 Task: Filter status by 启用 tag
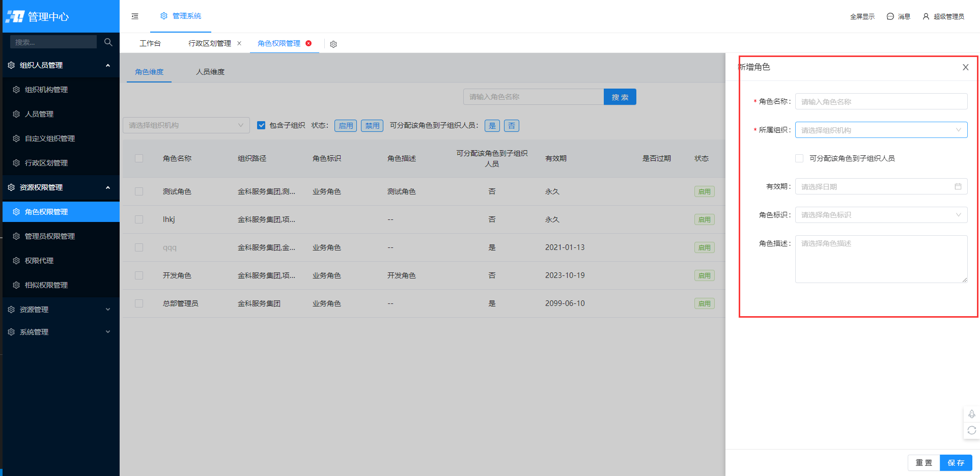pyautogui.click(x=346, y=126)
